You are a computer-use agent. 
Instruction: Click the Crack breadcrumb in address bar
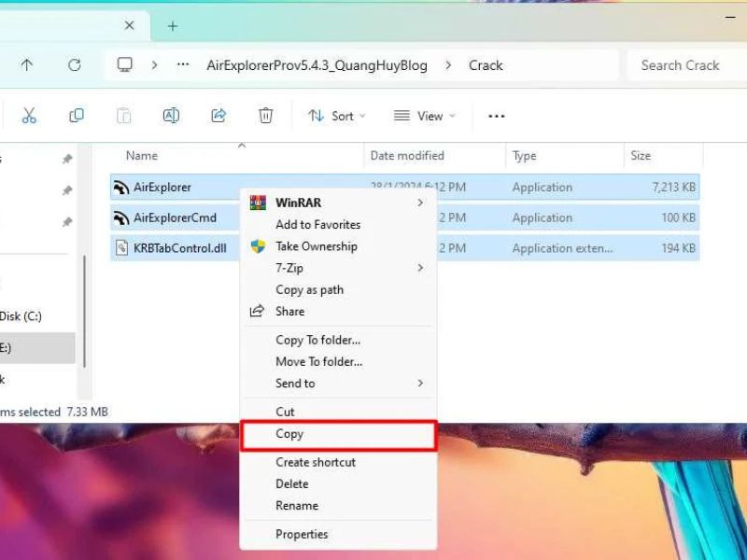(x=486, y=65)
